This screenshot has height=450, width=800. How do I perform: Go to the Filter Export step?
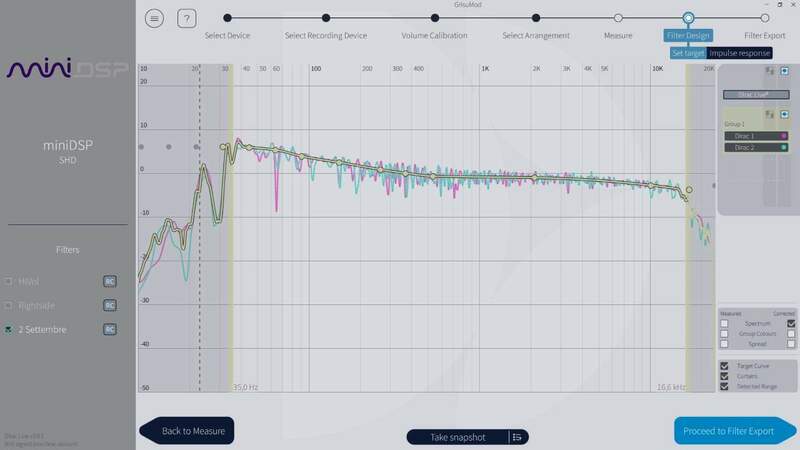[x=764, y=18]
